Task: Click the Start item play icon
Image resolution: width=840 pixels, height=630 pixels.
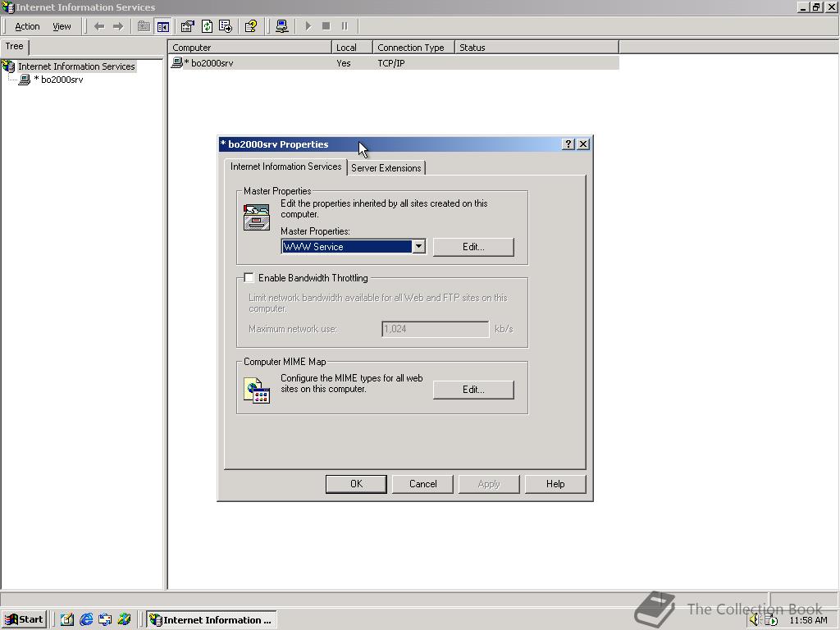Action: [x=308, y=26]
